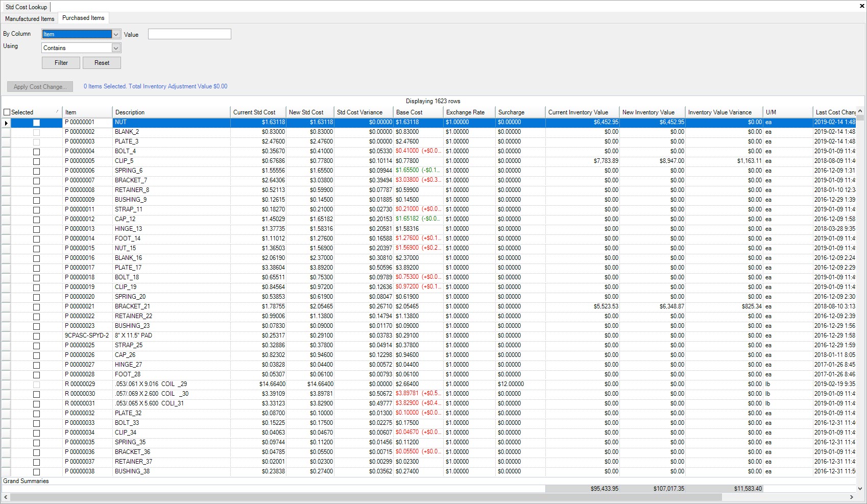Image resolution: width=867 pixels, height=504 pixels.
Task: Sort by U/M column header
Action: (788, 112)
